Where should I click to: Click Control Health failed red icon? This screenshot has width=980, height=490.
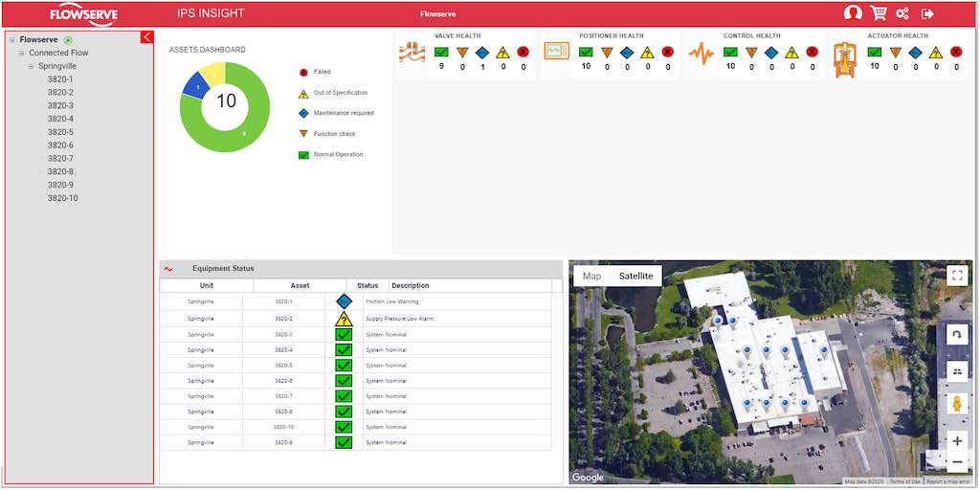pyautogui.click(x=812, y=52)
